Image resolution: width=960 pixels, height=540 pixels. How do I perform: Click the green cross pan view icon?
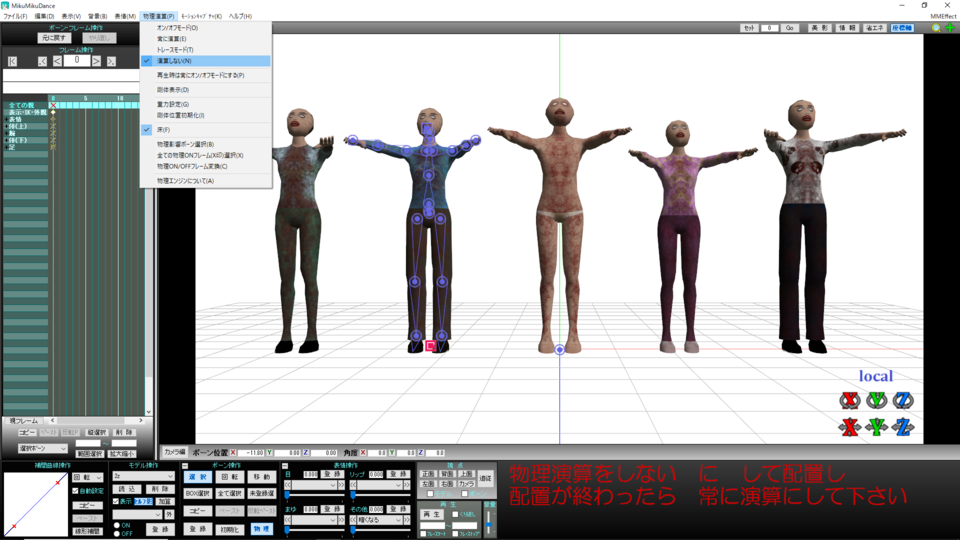tap(950, 28)
